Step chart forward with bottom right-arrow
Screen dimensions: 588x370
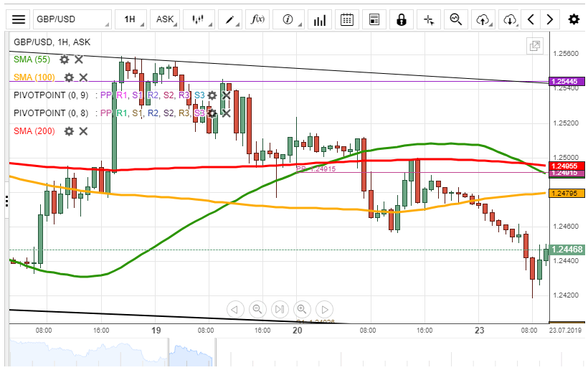click(x=324, y=310)
